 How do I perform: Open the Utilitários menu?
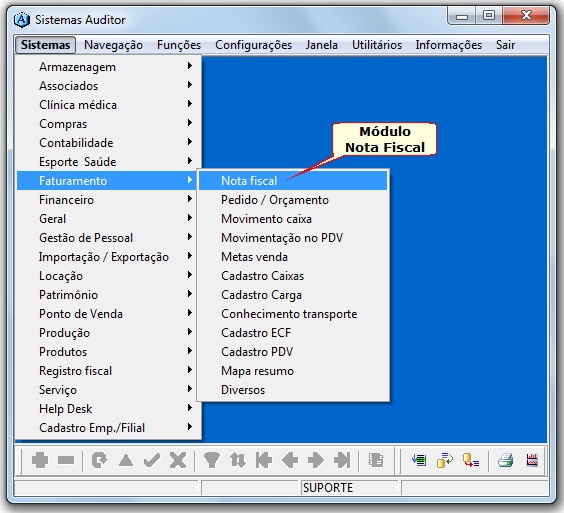pos(377,45)
